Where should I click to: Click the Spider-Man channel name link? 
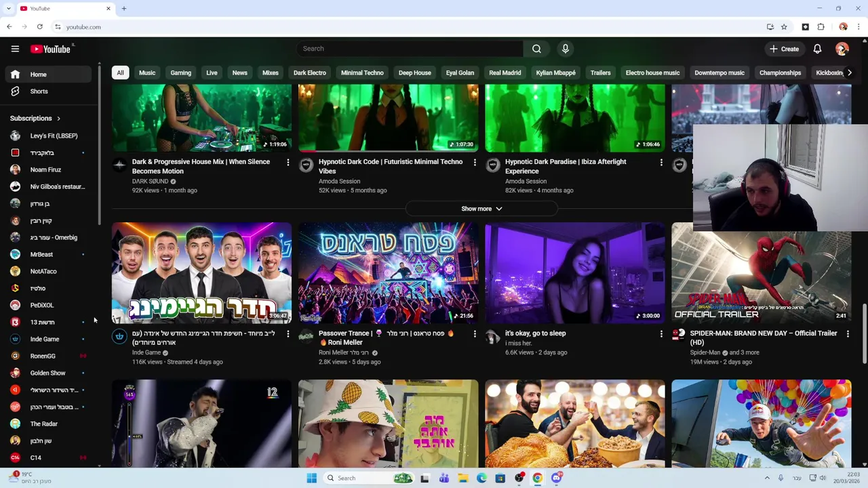tap(705, 352)
